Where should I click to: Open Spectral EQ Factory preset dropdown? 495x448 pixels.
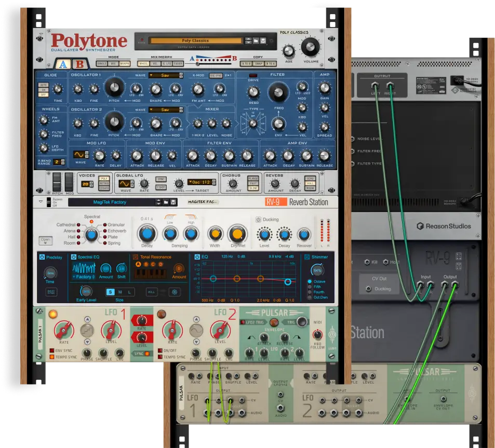pyautogui.click(x=83, y=277)
